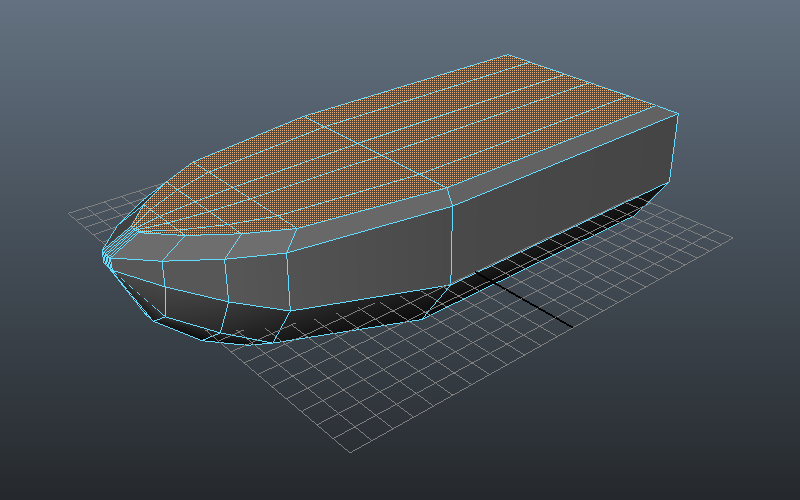
Task: Click the pointed bow tip of the hull
Action: coord(104,254)
